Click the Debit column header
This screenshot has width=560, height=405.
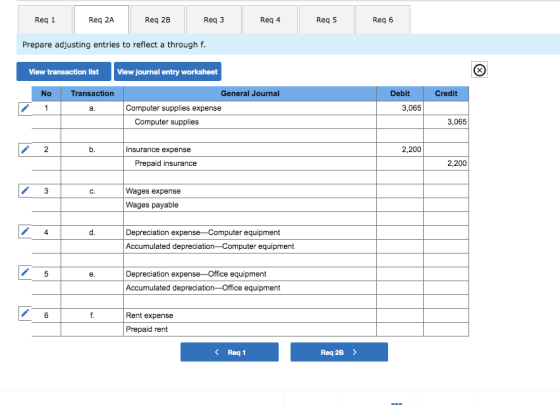click(400, 94)
